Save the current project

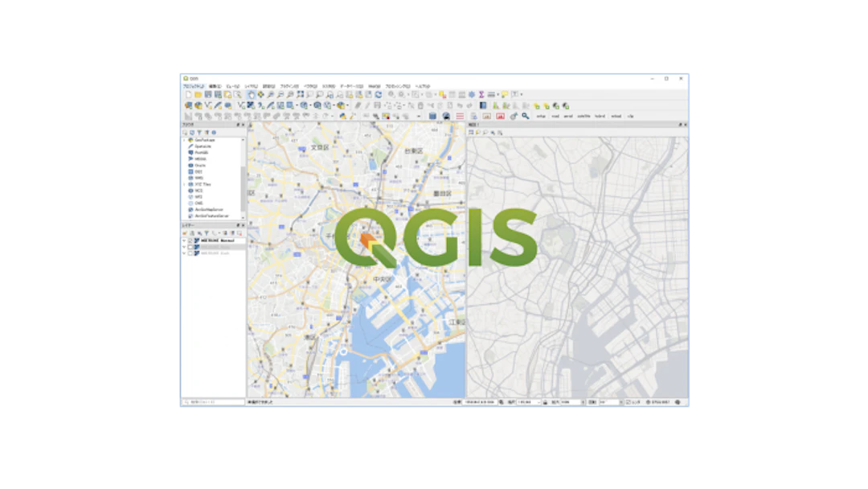click(207, 95)
